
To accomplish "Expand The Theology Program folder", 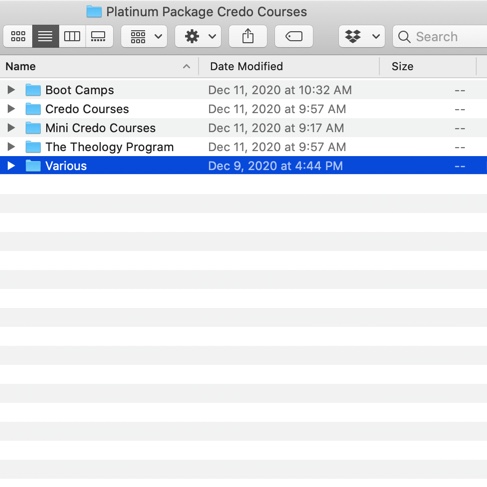I will coord(11,147).
